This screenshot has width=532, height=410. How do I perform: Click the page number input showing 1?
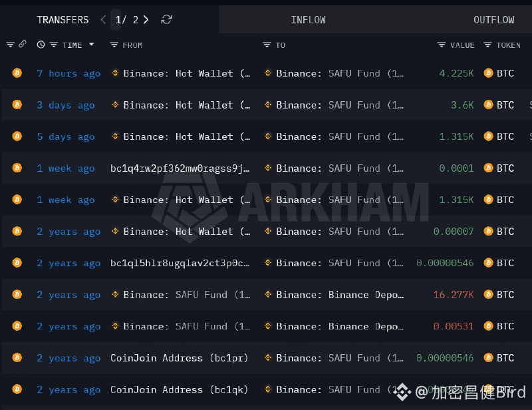click(x=116, y=20)
